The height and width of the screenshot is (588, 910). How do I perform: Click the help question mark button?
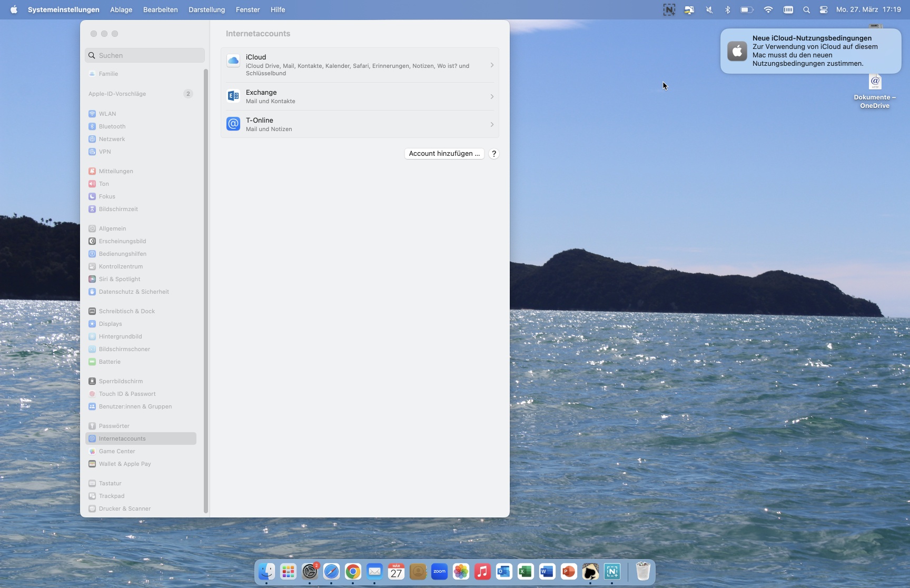[493, 154]
